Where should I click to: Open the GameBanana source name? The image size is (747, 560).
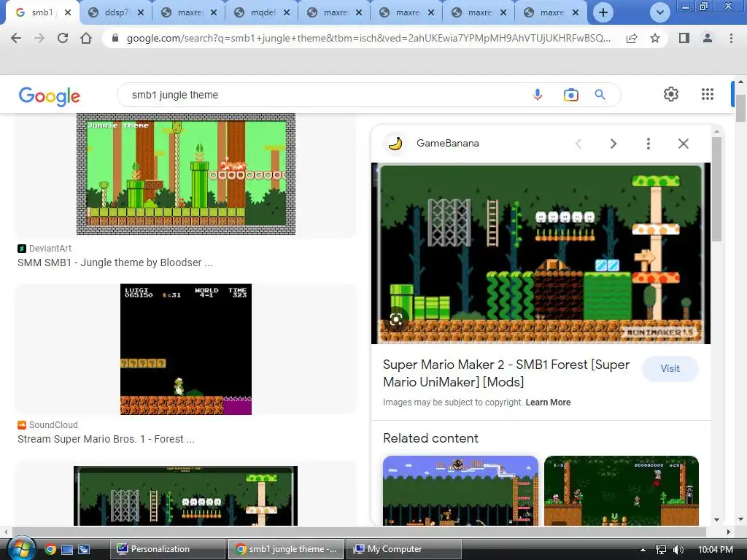coord(448,144)
